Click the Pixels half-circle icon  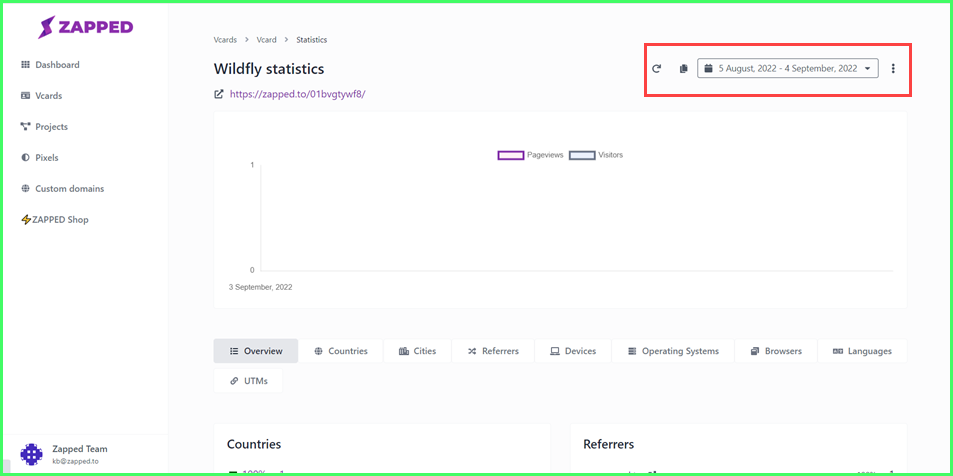(x=26, y=157)
